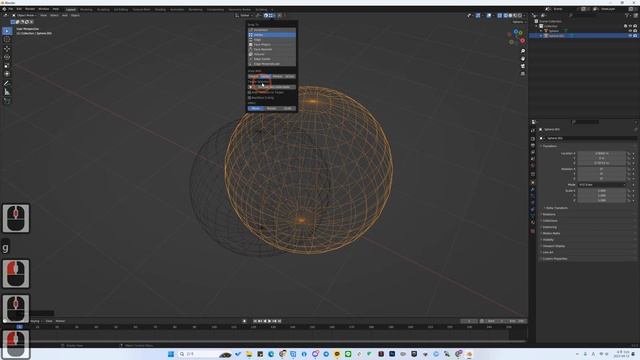The width and height of the screenshot is (640, 360).
Task: Enable Backface Culling checkbox
Action: [x=249, y=98]
